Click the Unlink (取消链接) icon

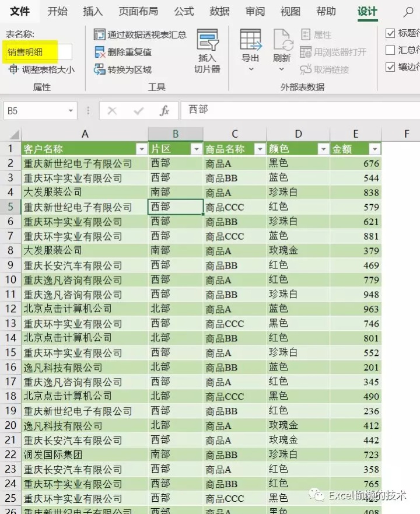[x=306, y=69]
